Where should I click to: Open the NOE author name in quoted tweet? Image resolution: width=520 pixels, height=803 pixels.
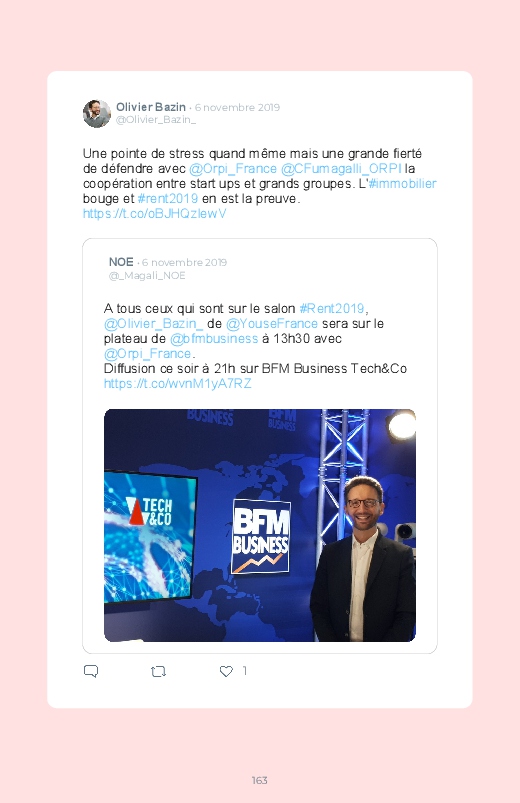click(121, 262)
